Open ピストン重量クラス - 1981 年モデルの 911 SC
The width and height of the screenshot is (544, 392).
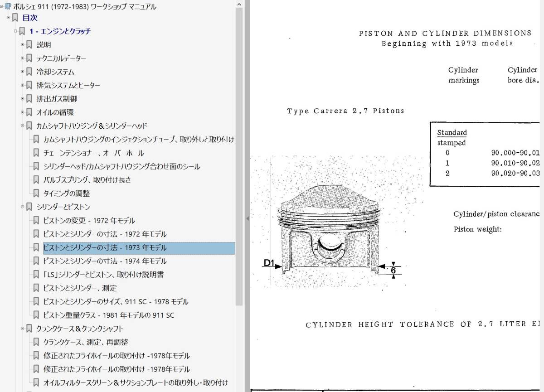coord(109,315)
